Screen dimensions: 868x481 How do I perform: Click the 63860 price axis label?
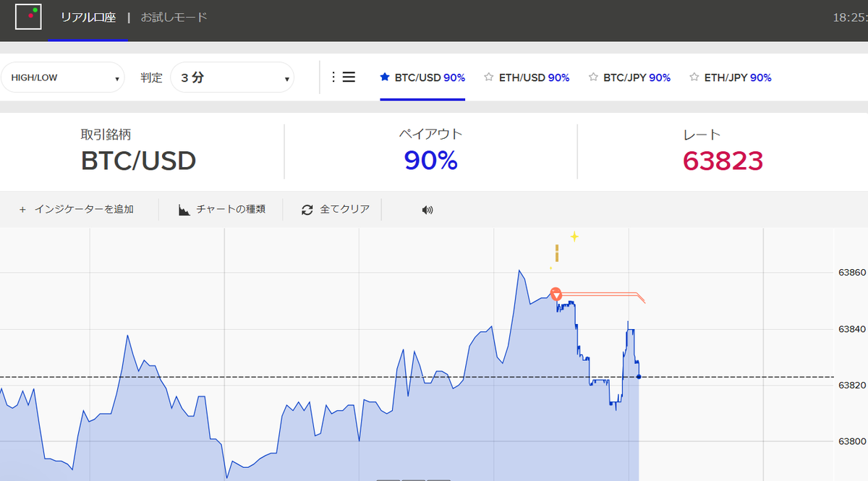[851, 273]
